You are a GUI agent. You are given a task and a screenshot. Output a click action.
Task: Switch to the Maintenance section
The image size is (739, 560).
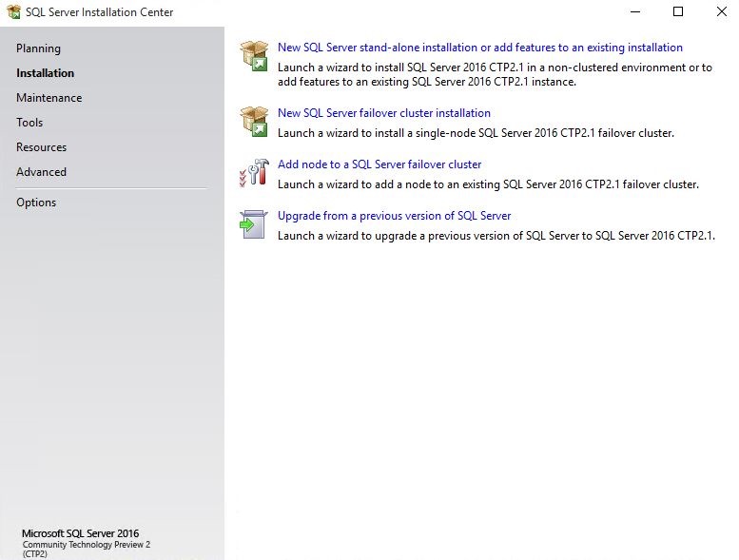49,98
